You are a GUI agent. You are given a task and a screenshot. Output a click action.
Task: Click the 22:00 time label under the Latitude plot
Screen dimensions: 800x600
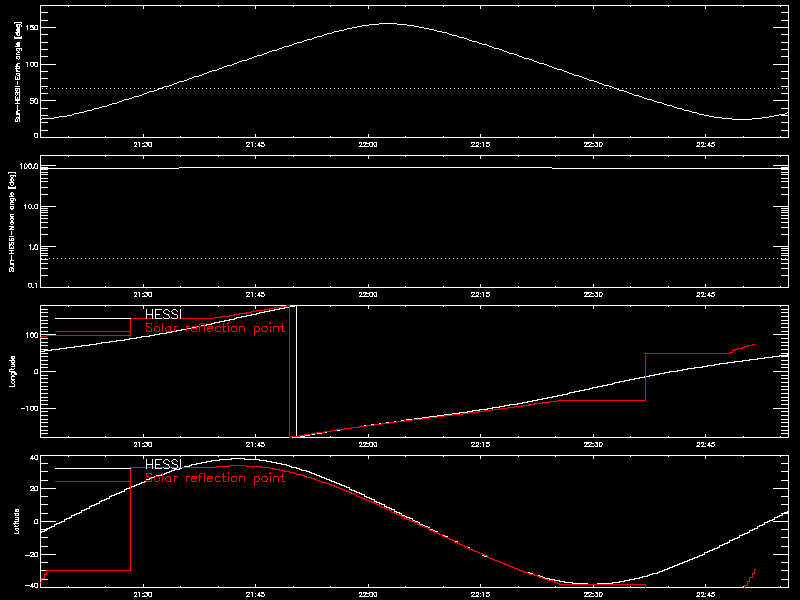click(368, 595)
